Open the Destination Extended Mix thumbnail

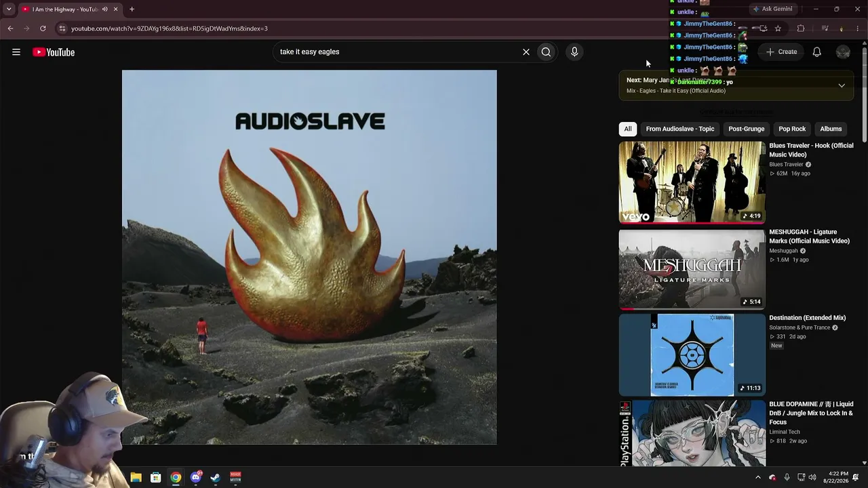click(692, 354)
